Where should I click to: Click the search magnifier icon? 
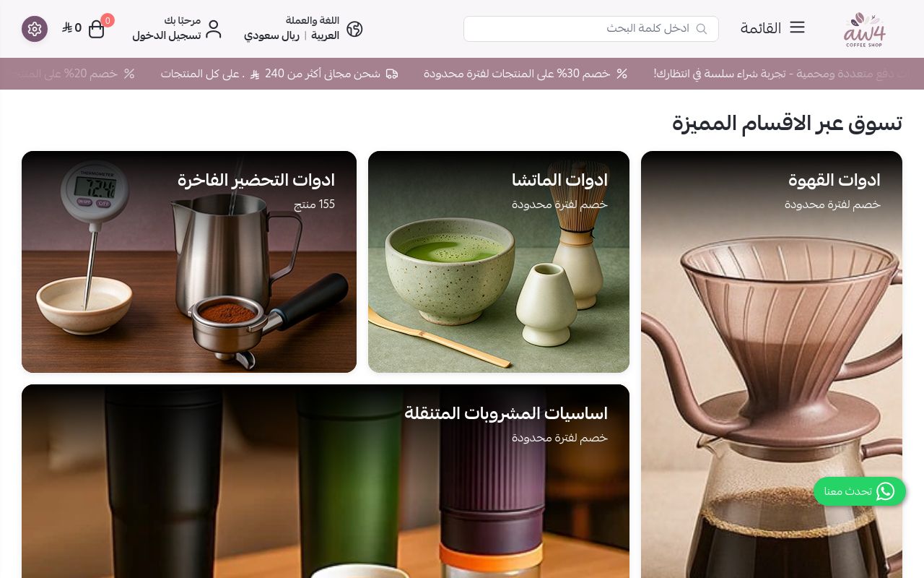point(701,29)
